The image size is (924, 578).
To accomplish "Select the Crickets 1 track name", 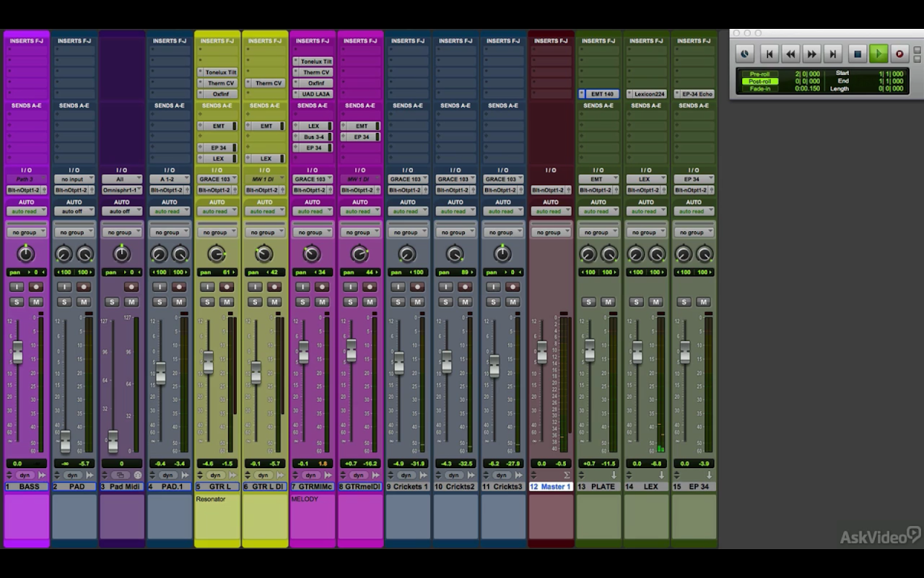I will pyautogui.click(x=408, y=487).
